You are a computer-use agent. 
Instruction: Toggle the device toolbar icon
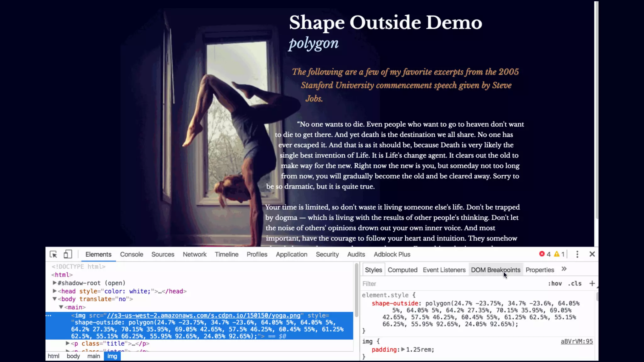click(x=68, y=254)
